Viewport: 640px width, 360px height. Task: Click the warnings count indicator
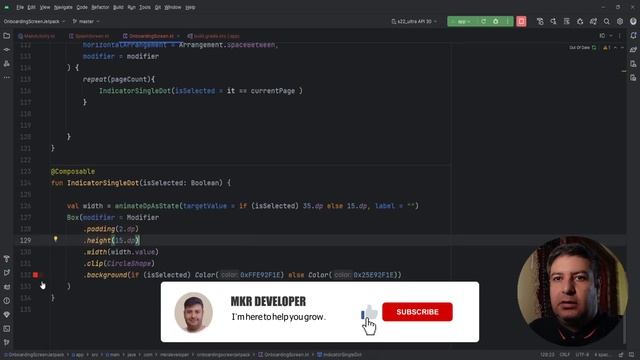coord(608,48)
